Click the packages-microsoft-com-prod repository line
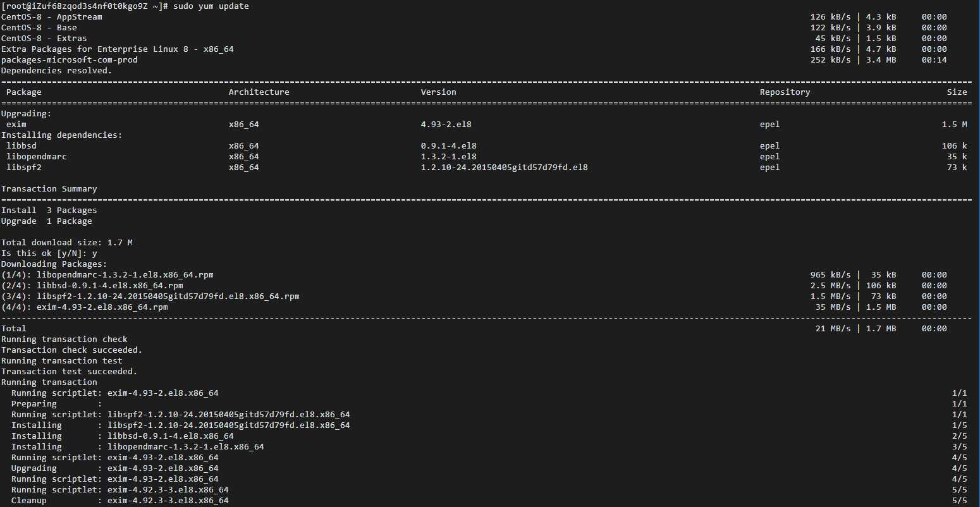980x507 pixels. pos(474,60)
